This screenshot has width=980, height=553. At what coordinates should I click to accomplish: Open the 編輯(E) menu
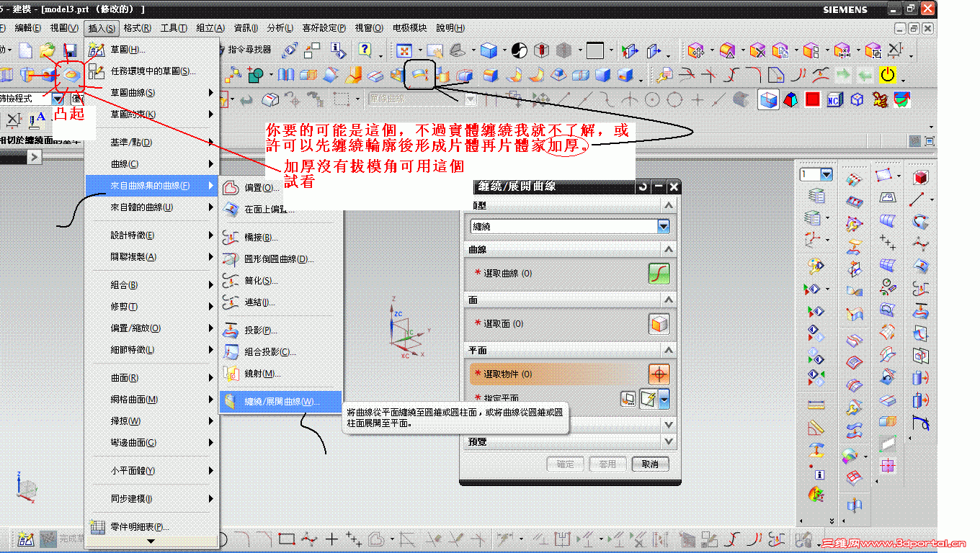coord(28,28)
